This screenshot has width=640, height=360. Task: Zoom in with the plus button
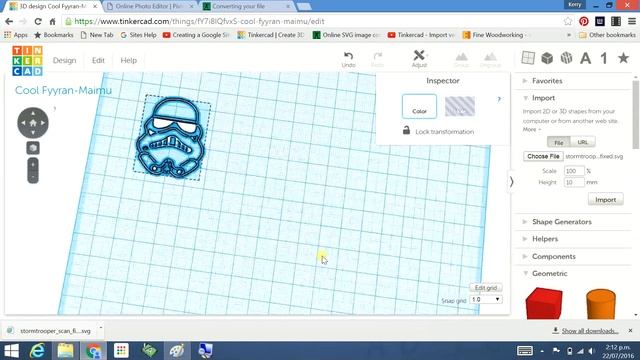click(x=33, y=165)
